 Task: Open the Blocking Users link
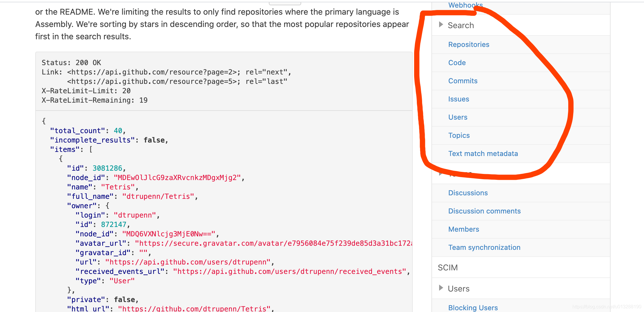tap(473, 307)
